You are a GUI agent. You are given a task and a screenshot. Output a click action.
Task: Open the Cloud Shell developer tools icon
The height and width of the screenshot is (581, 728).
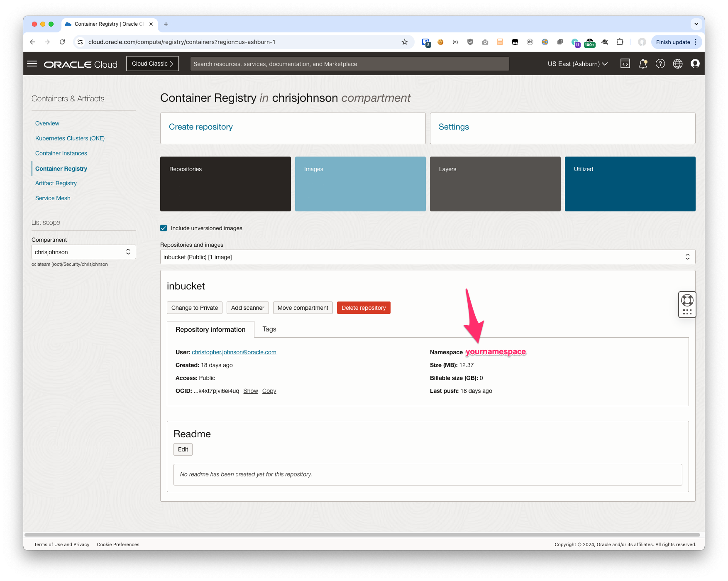tap(625, 64)
